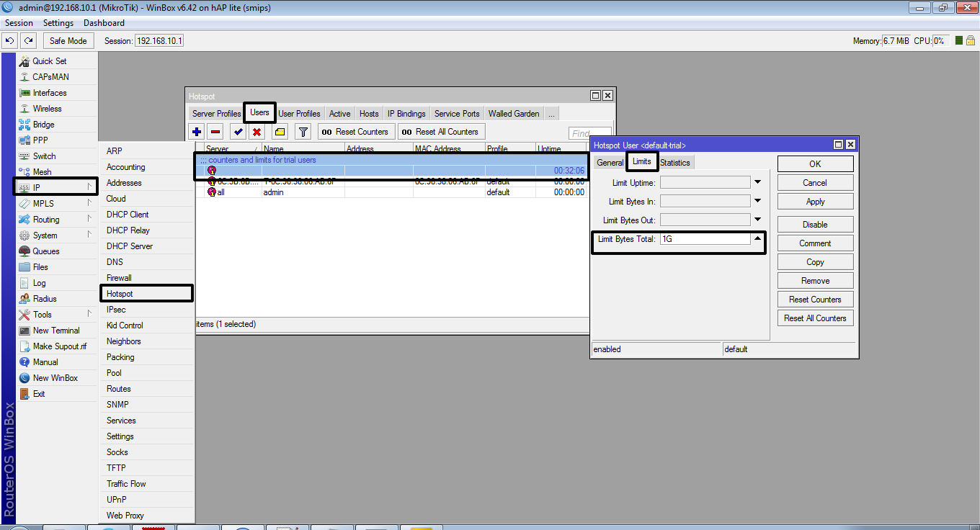Open the filter funnel icon
The width and height of the screenshot is (980, 530).
point(303,132)
